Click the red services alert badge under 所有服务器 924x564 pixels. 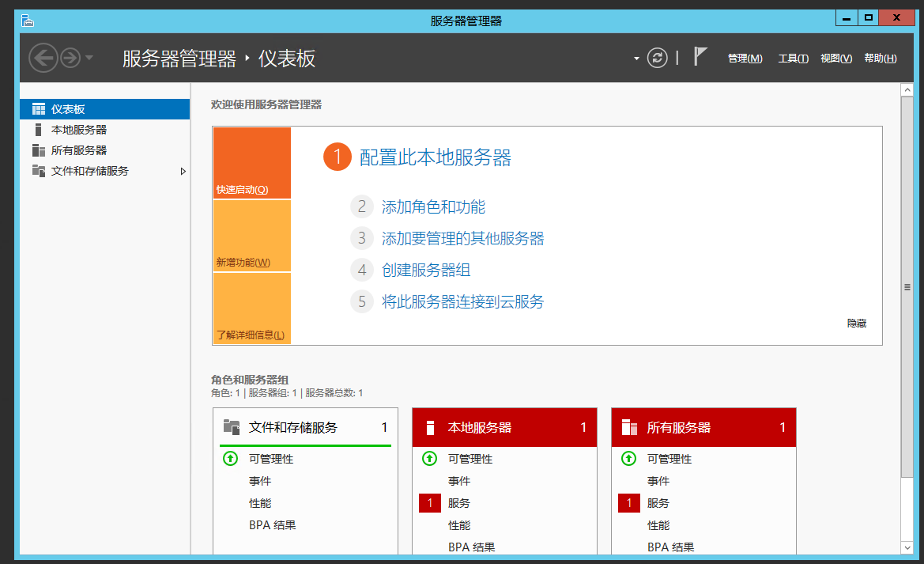click(628, 503)
